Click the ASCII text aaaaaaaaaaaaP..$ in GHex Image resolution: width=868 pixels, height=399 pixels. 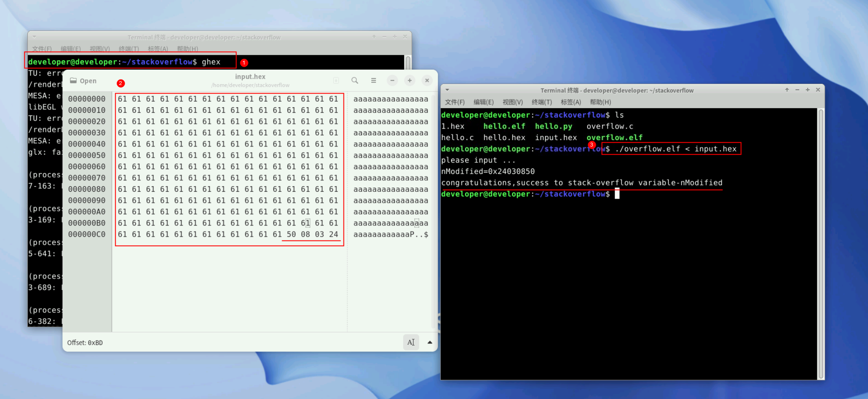point(390,234)
